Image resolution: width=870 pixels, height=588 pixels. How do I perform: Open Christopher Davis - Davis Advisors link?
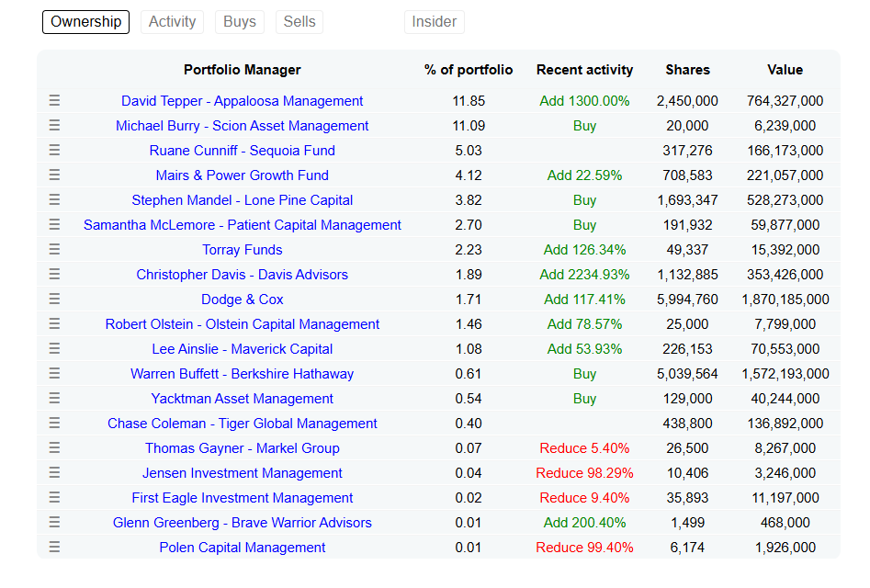coord(242,275)
